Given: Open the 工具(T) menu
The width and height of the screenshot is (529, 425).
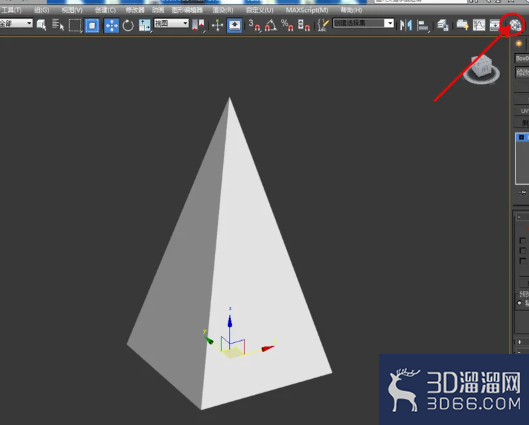Looking at the screenshot, I should click(x=11, y=10).
